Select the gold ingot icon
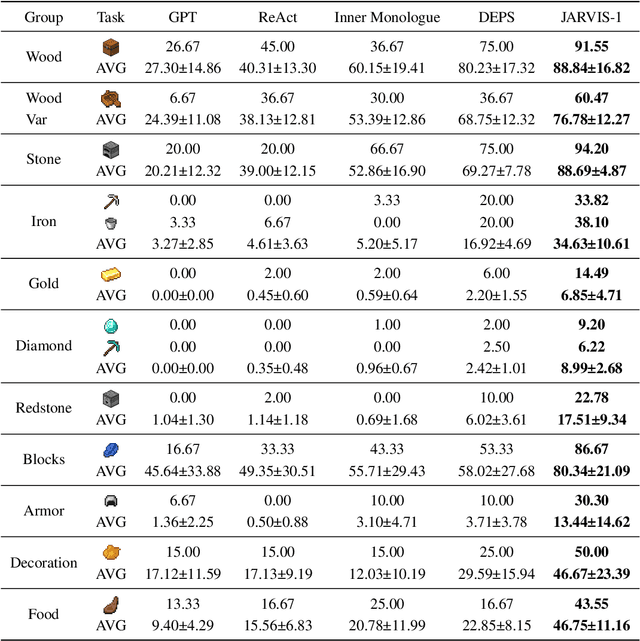Image resolution: width=640 pixels, height=641 pixels. tap(111, 274)
